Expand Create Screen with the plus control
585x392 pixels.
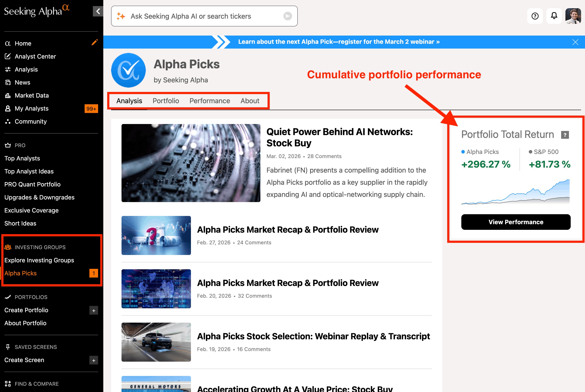tap(94, 360)
